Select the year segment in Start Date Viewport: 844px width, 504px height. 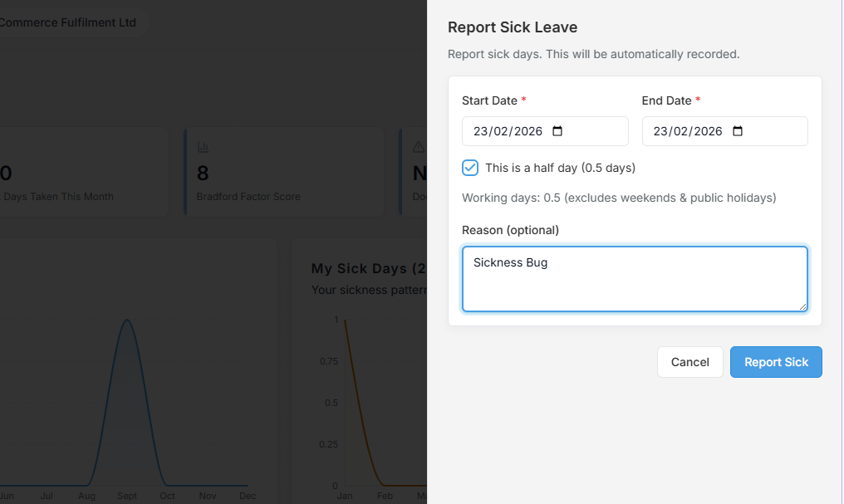pos(527,131)
